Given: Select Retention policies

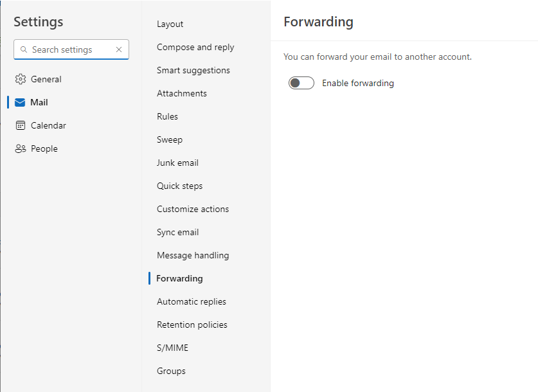Looking at the screenshot, I should [x=192, y=325].
